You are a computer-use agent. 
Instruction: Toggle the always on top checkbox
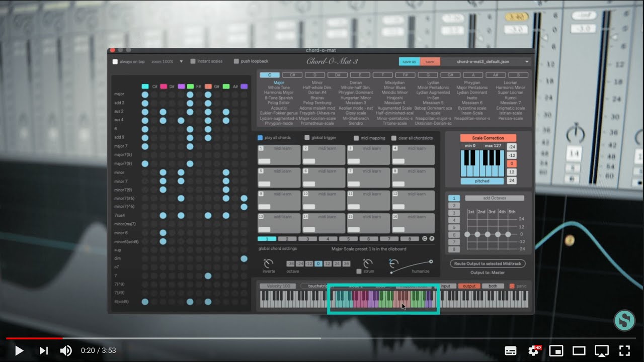(115, 62)
